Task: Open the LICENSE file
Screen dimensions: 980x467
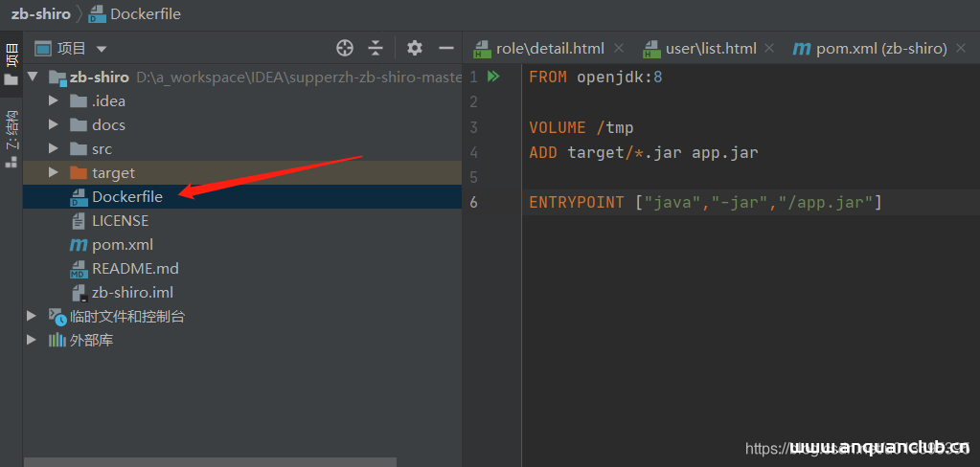Action: coord(120,221)
